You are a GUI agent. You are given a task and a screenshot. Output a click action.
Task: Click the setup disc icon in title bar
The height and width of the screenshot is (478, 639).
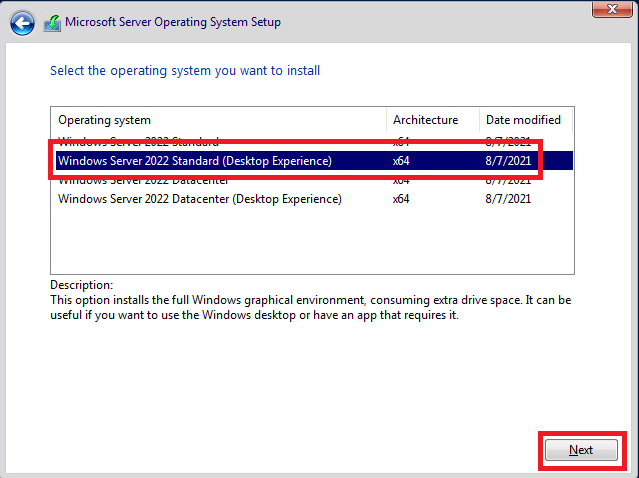[x=52, y=22]
